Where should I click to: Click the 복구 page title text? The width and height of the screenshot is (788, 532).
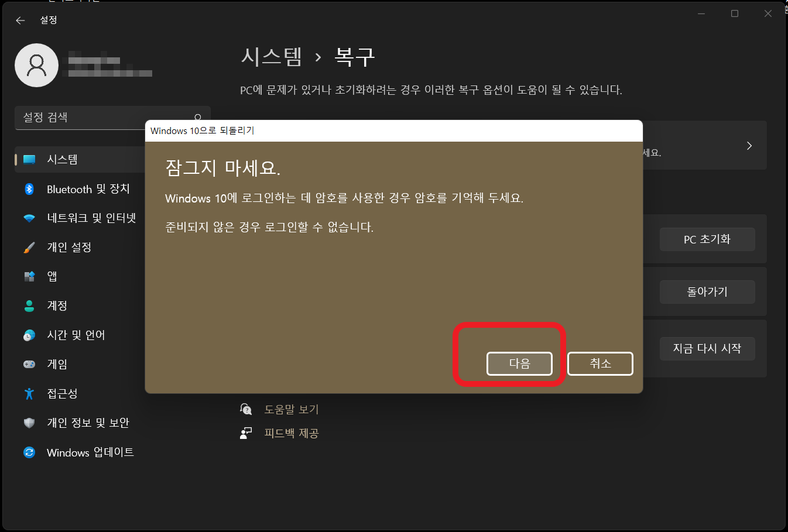click(x=354, y=57)
